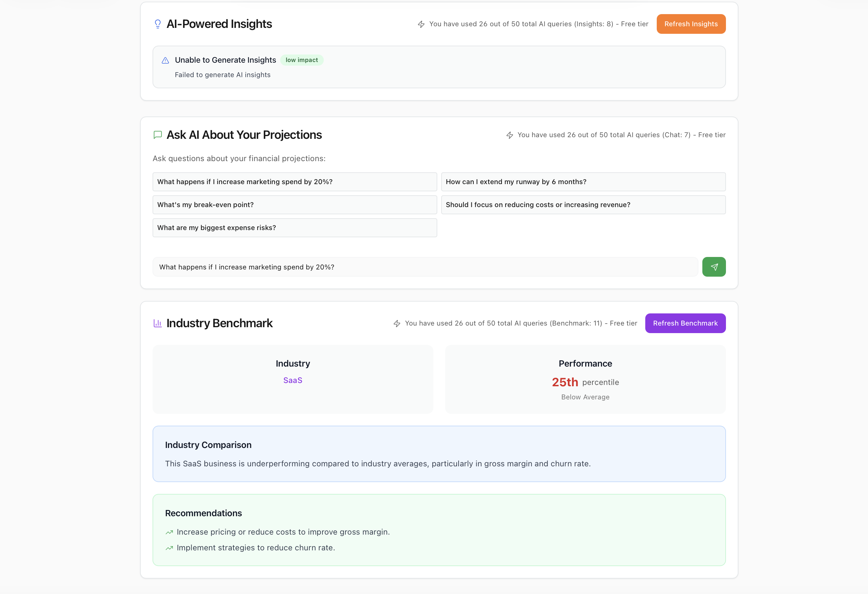Click the warning triangle beside Unable to Generate Insights
This screenshot has width=868, height=594.
165,60
